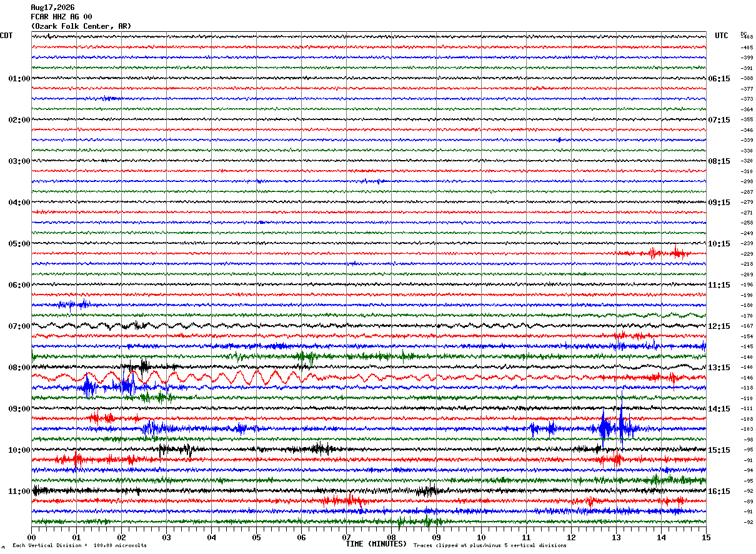Viewport: 756px width, 554px height.
Task: Click the UTC time zone label
Action: 722,36
